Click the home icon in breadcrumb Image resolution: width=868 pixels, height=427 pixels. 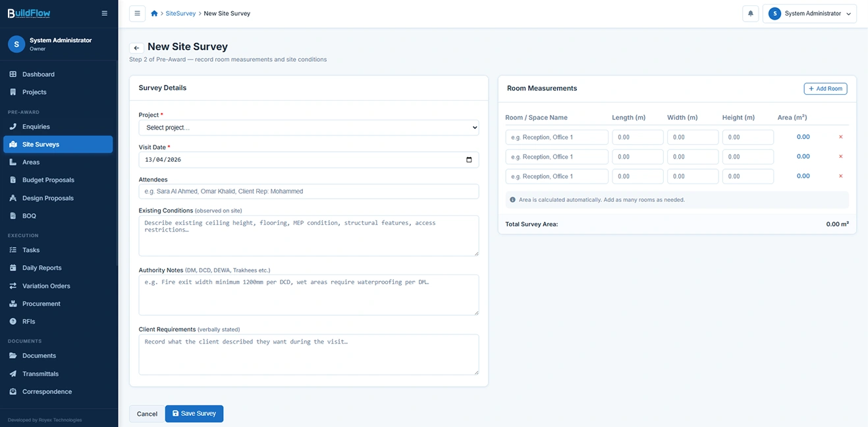[154, 14]
